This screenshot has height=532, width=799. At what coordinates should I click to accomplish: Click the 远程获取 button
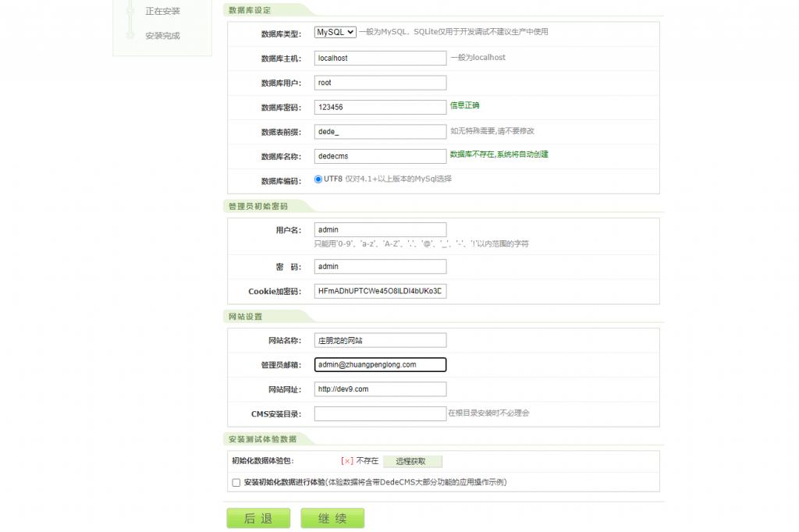click(x=413, y=461)
